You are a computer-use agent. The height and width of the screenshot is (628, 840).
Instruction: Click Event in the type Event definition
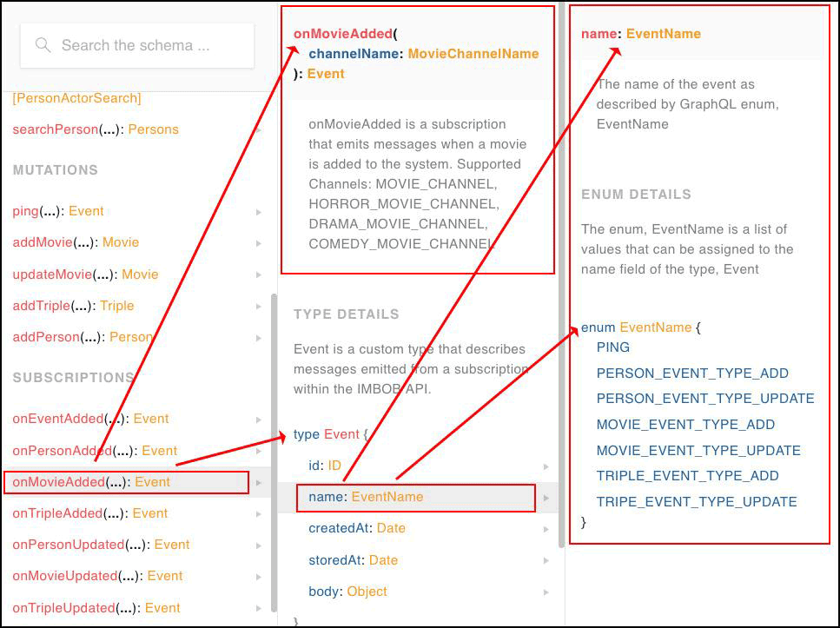point(341,434)
